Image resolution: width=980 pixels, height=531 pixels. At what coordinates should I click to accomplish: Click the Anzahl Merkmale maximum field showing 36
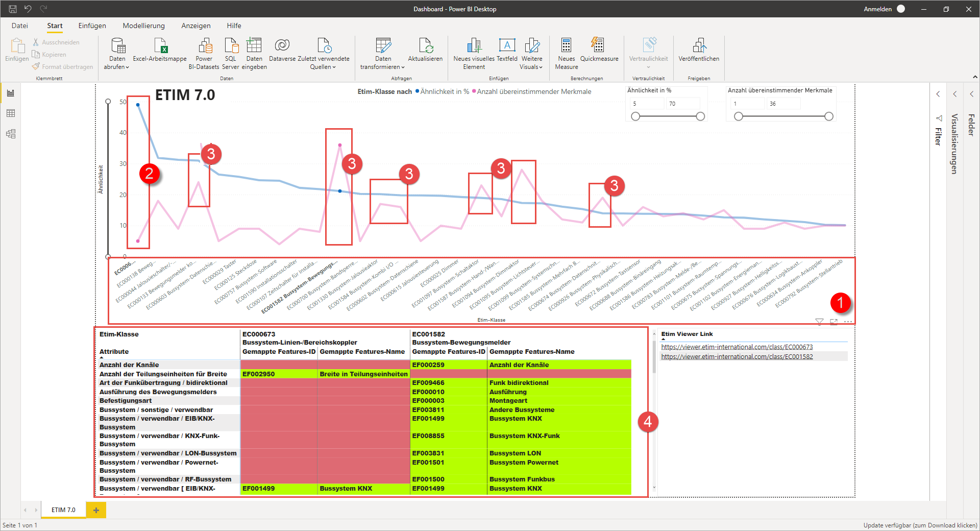point(784,104)
